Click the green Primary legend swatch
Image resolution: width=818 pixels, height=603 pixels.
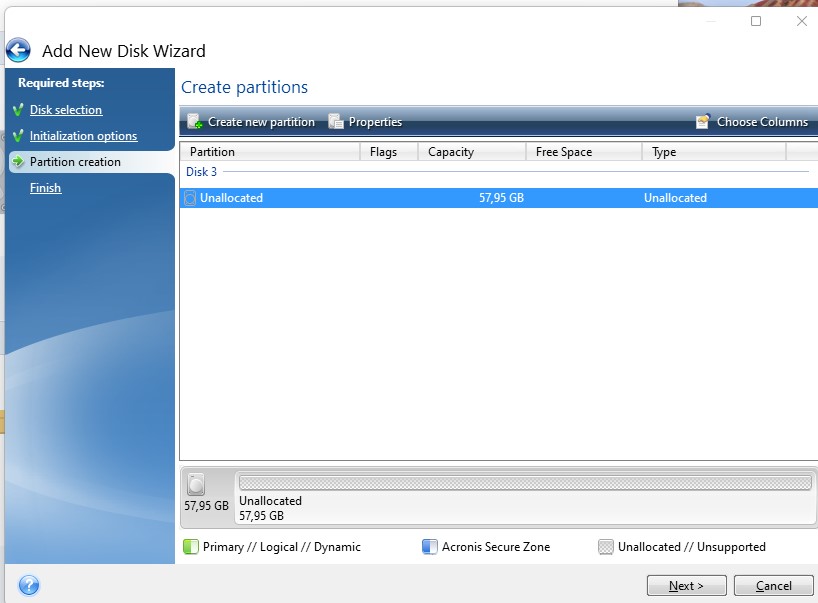(191, 547)
